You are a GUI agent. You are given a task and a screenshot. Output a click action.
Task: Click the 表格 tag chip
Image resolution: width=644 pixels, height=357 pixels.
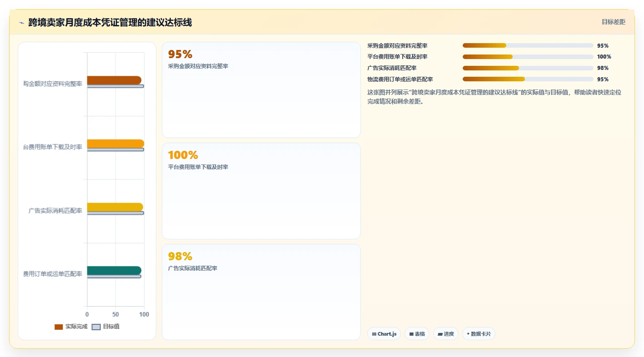[x=417, y=334]
